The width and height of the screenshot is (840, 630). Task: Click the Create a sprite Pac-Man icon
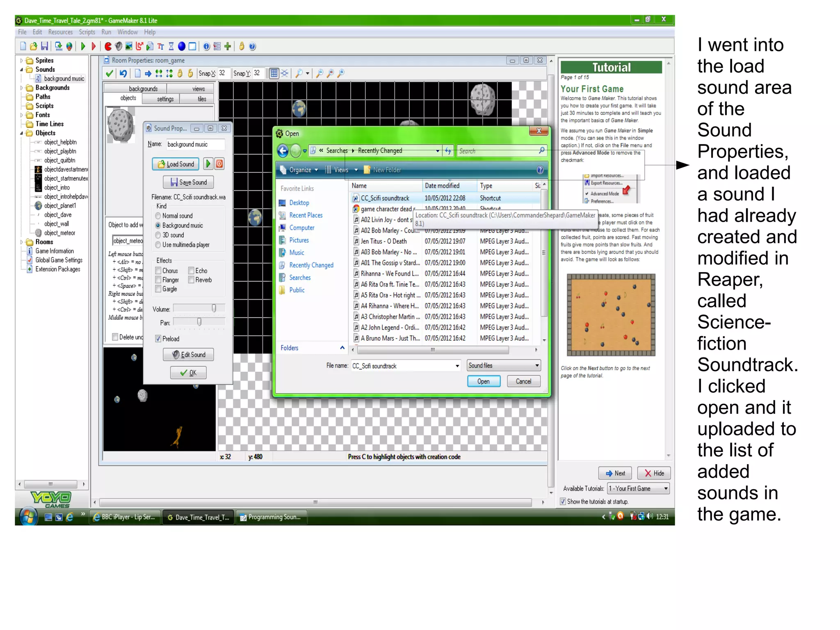108,46
